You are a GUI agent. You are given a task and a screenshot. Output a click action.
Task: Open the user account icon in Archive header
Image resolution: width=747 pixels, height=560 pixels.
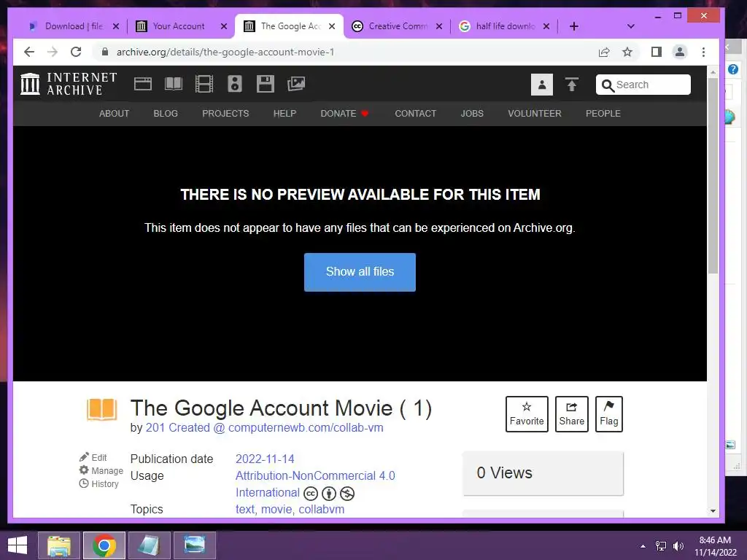pos(542,85)
